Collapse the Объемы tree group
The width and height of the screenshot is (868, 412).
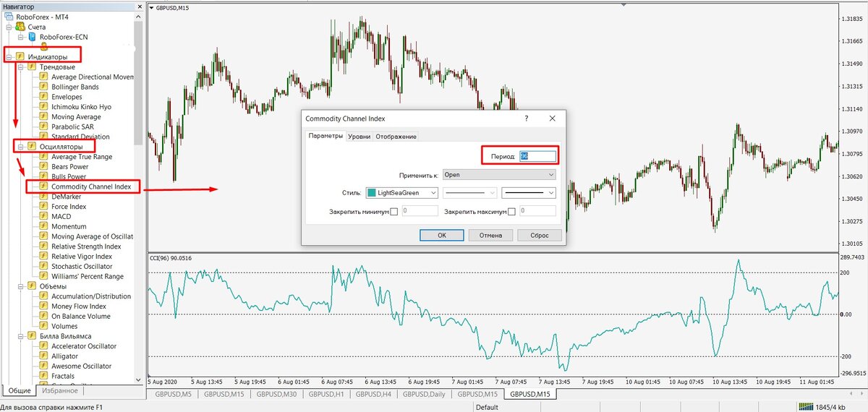click(x=21, y=286)
